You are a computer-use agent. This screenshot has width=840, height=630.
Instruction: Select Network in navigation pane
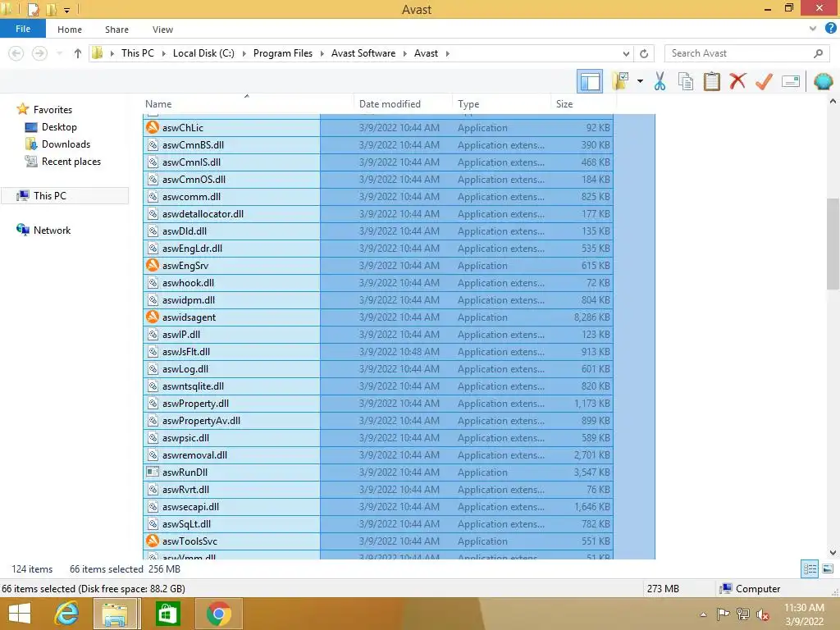point(52,230)
